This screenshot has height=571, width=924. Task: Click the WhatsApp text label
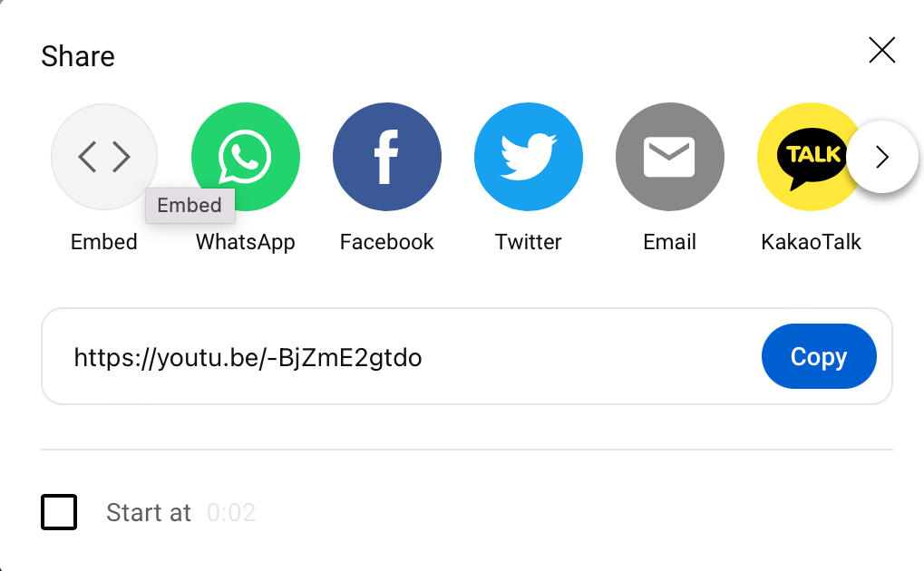click(x=246, y=242)
